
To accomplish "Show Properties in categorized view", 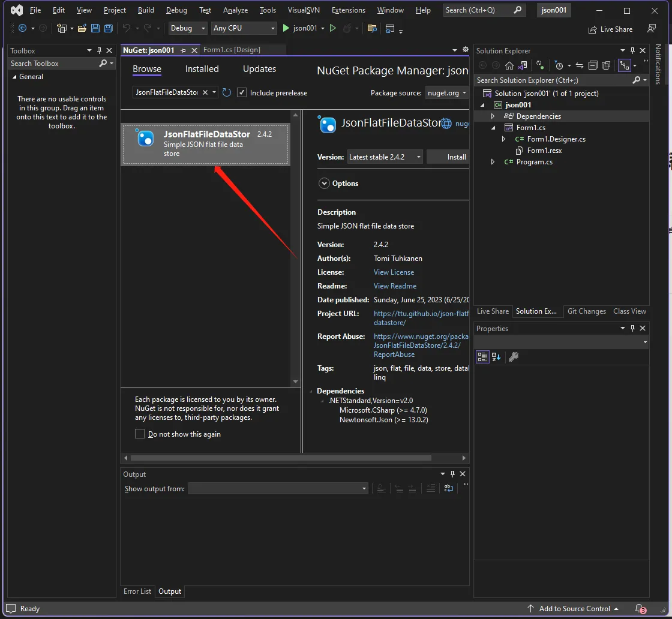I will [482, 357].
